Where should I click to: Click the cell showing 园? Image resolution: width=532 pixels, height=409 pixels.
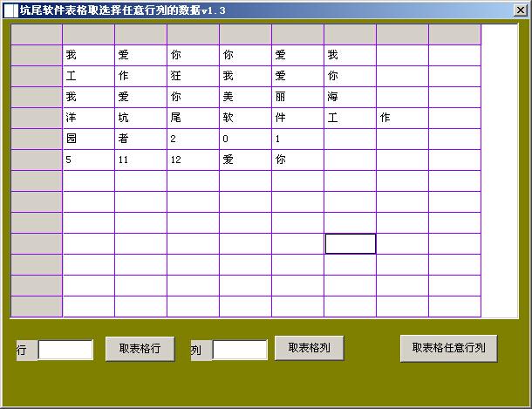(x=88, y=139)
